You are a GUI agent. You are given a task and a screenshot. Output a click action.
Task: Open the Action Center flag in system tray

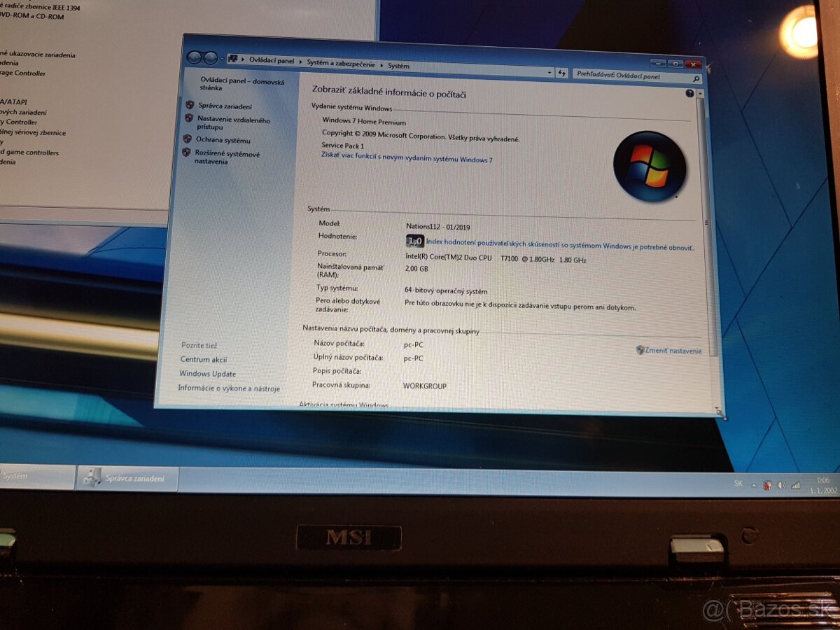768,484
